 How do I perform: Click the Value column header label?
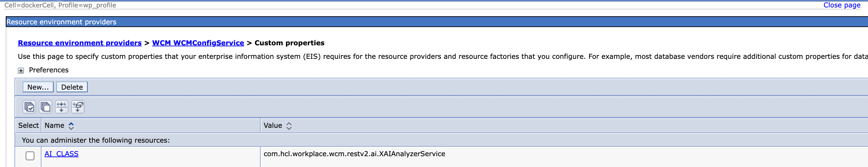point(273,125)
